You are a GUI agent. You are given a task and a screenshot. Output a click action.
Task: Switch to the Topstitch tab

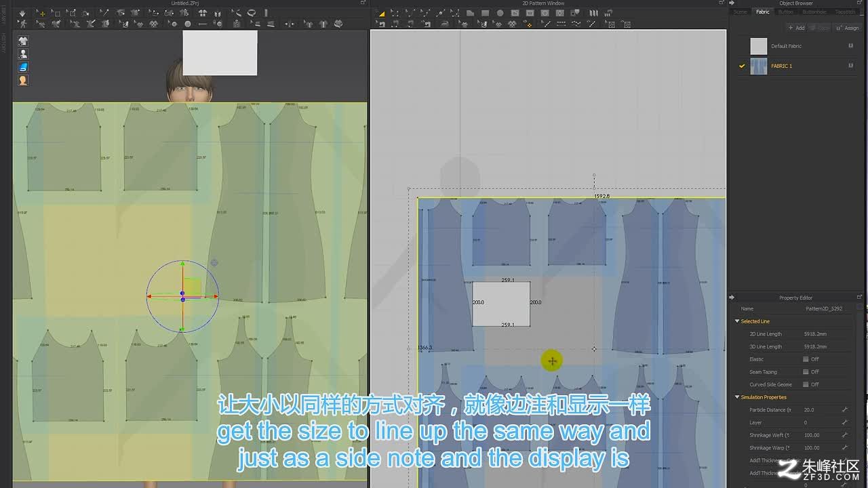[x=846, y=12]
